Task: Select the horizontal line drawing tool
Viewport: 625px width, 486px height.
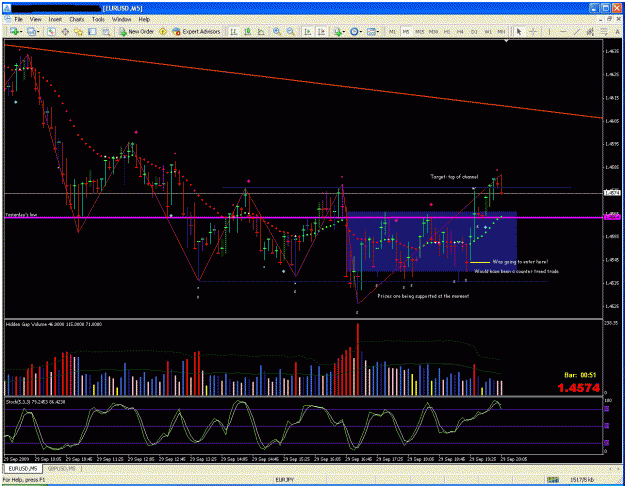Action: [563, 31]
